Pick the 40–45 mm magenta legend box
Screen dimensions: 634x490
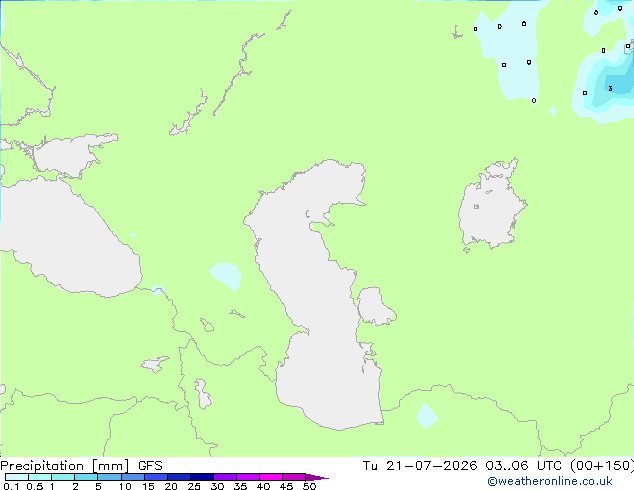pos(271,477)
